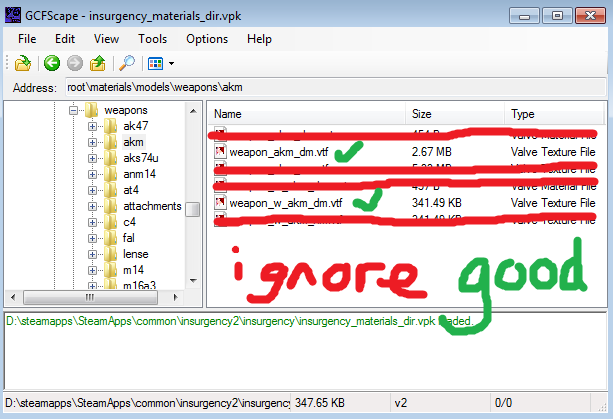Select the c4 folder
The height and width of the screenshot is (419, 613).
(x=129, y=222)
